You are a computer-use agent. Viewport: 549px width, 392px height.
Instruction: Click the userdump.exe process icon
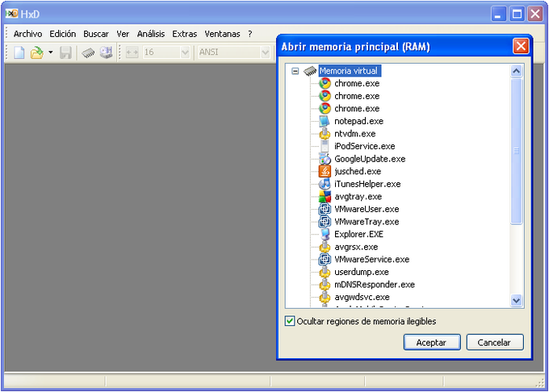(325, 272)
